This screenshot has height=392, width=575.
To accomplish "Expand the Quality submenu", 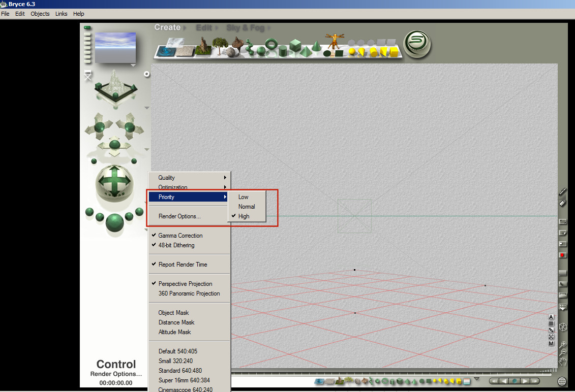I will [x=189, y=178].
